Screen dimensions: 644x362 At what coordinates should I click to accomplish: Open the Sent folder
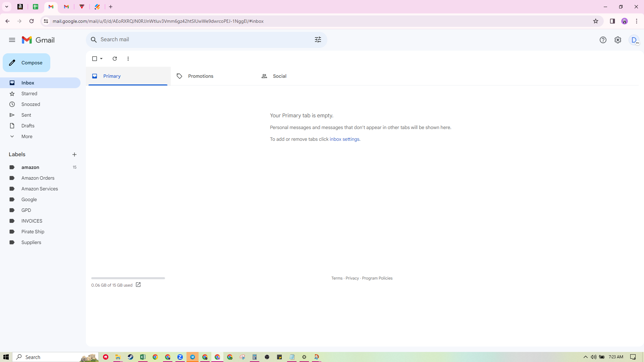point(40,115)
